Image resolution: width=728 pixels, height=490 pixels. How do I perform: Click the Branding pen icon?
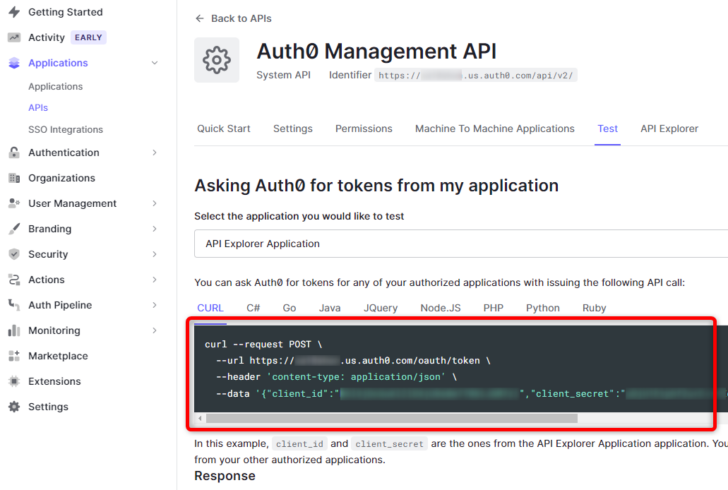14,229
